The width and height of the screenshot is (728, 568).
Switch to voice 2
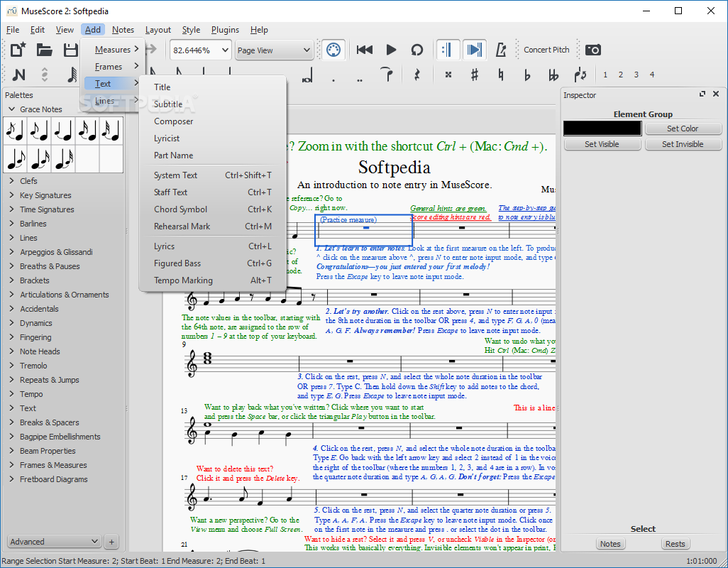(620, 75)
